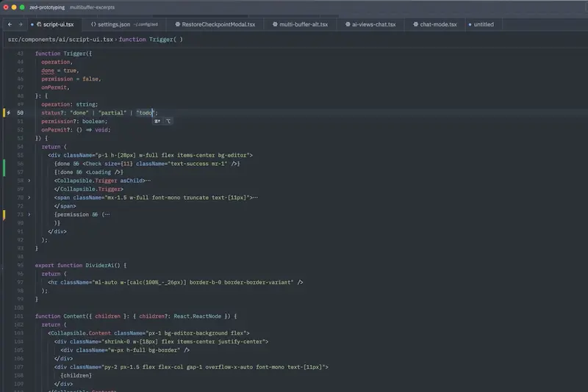Click branch name multibuffer-excerpts in title bar
Viewport: 588px width, 392px height.
[x=93, y=7]
